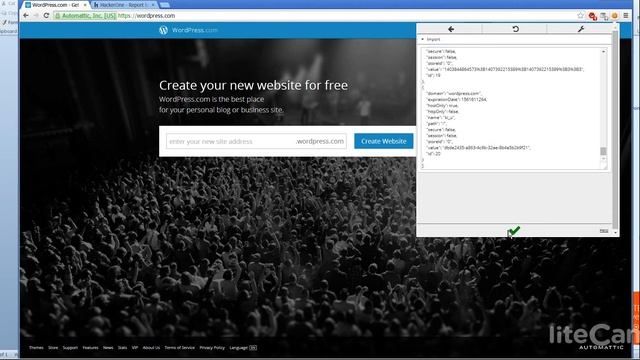Click the translate extension icon in the toolbar

click(x=604, y=16)
